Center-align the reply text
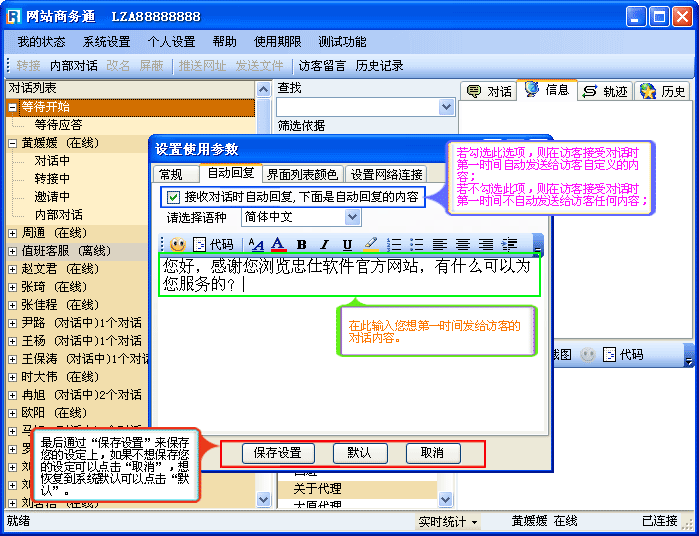Screen dimensions: 699x536 [x=463, y=244]
